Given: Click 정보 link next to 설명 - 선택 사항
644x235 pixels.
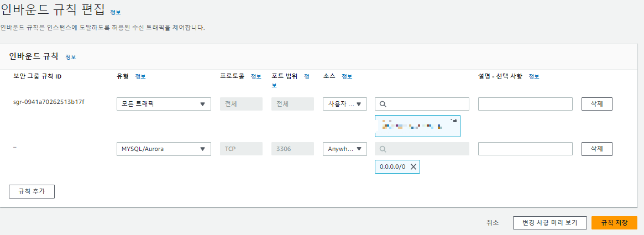Looking at the screenshot, I should 534,76.
